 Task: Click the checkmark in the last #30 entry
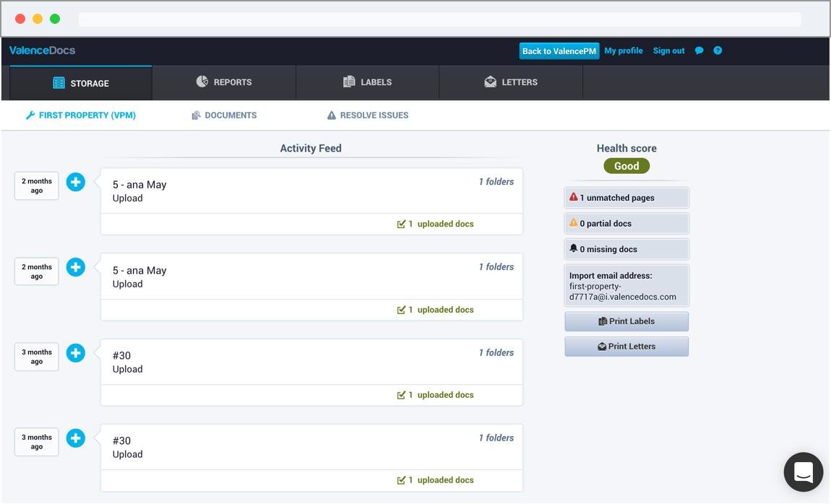coord(401,480)
